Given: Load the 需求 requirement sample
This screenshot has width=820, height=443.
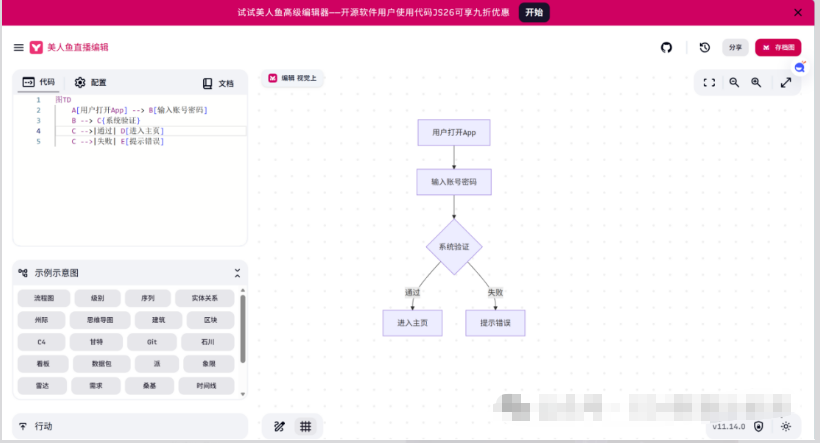Looking at the screenshot, I should tap(96, 386).
